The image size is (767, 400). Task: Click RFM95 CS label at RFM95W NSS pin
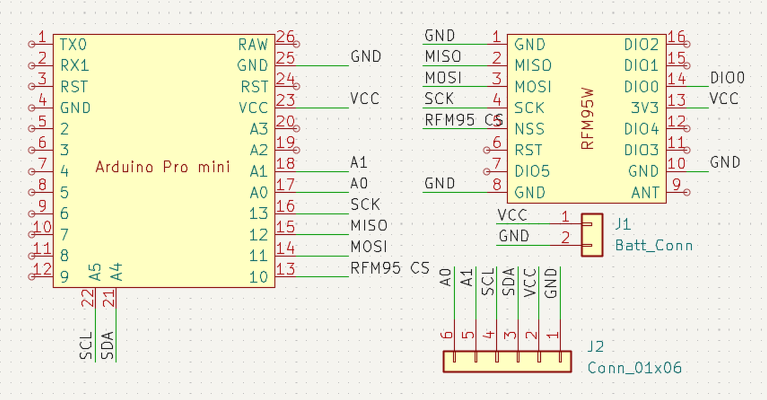[x=464, y=120]
